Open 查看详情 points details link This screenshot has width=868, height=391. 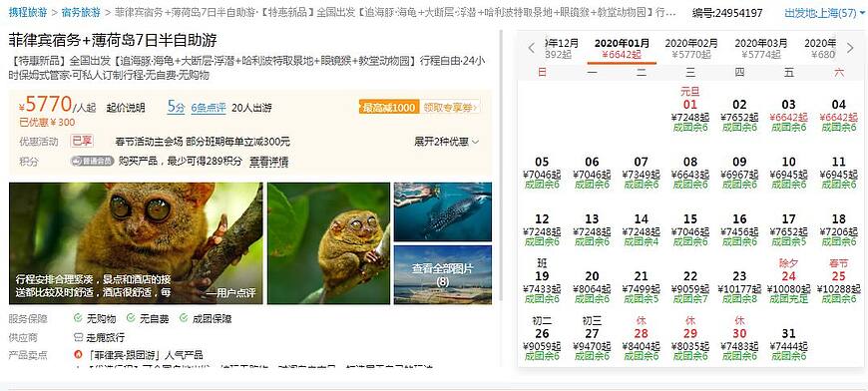(268, 162)
